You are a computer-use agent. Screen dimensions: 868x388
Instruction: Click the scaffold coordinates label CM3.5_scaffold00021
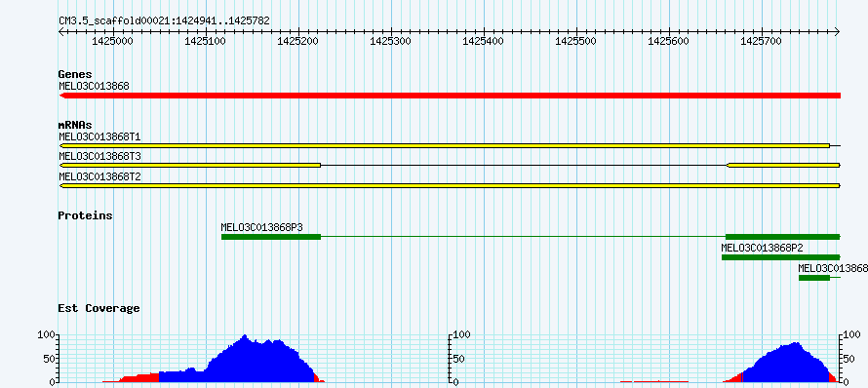coord(165,21)
